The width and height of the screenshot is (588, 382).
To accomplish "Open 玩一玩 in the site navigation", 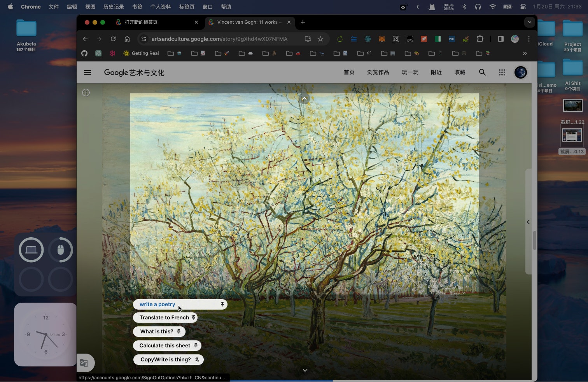I will [410, 72].
